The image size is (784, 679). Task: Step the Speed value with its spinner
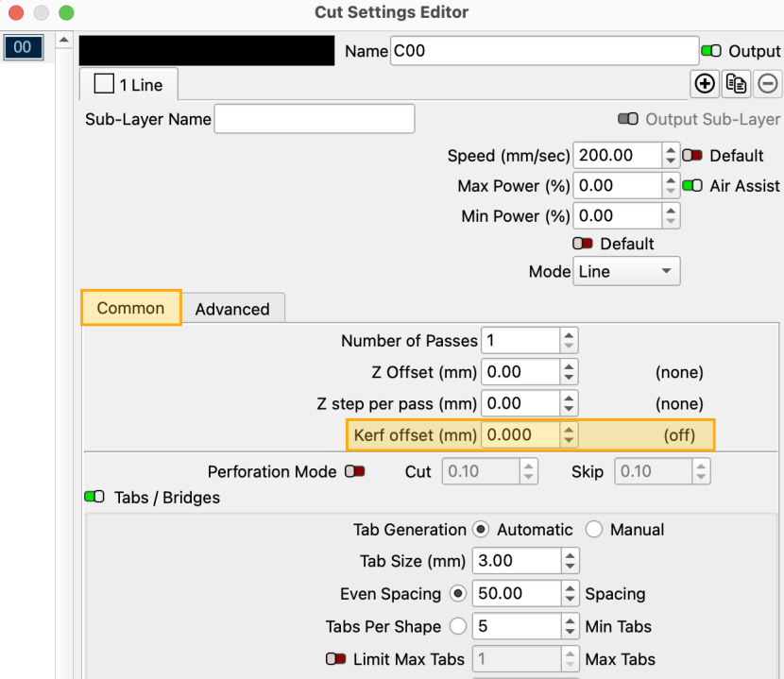(671, 156)
